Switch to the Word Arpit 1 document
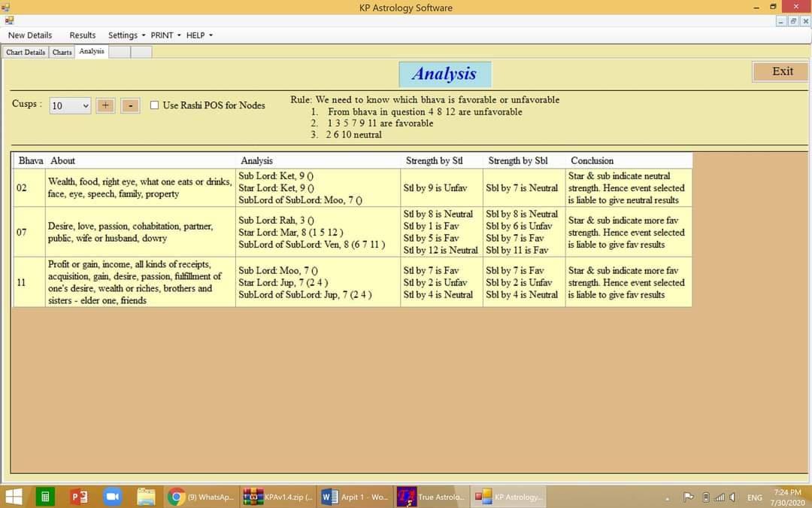Screen dimensions: 812x508 pos(355,497)
